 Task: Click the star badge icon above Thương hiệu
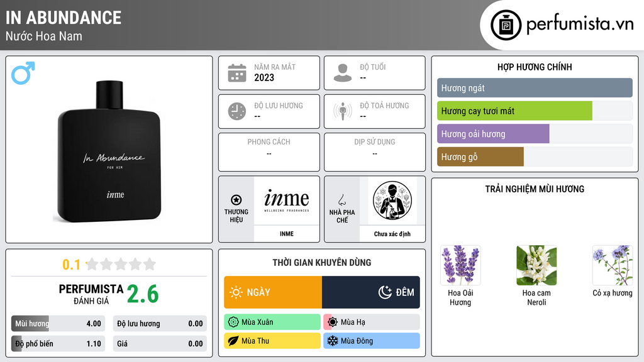[236, 200]
